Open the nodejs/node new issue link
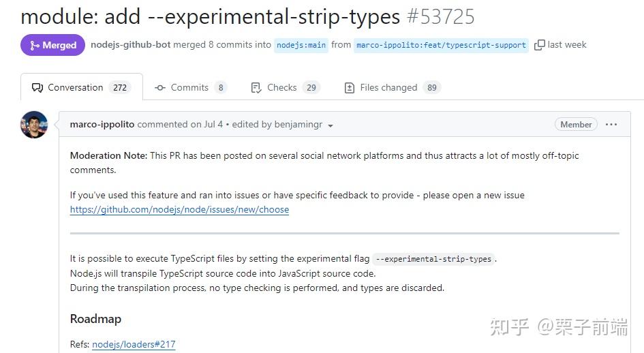Screen dimensions: 644x353 pos(179,210)
